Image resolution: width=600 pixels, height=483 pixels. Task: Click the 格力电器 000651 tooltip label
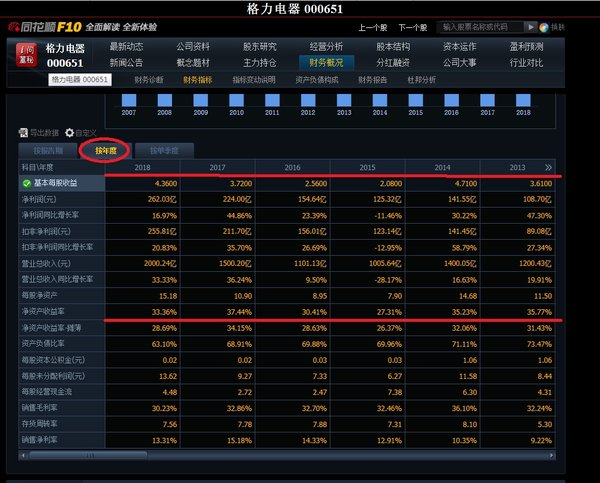pos(80,80)
